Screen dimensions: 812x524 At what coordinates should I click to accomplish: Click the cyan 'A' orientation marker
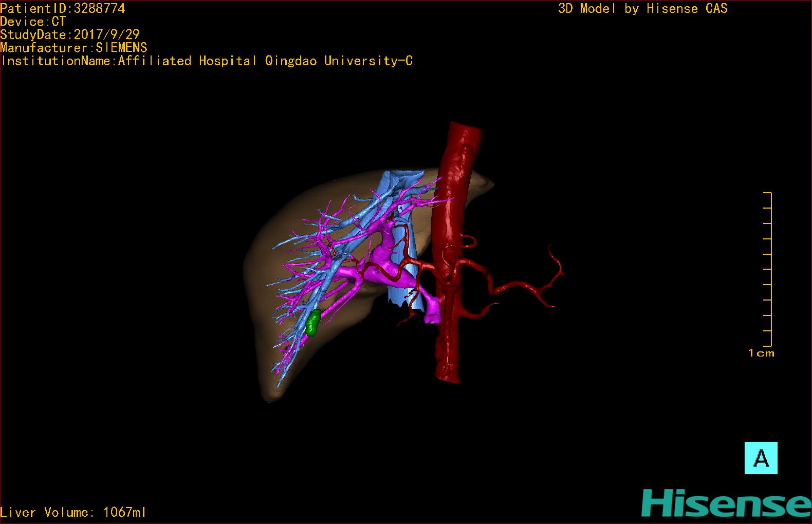point(761,458)
